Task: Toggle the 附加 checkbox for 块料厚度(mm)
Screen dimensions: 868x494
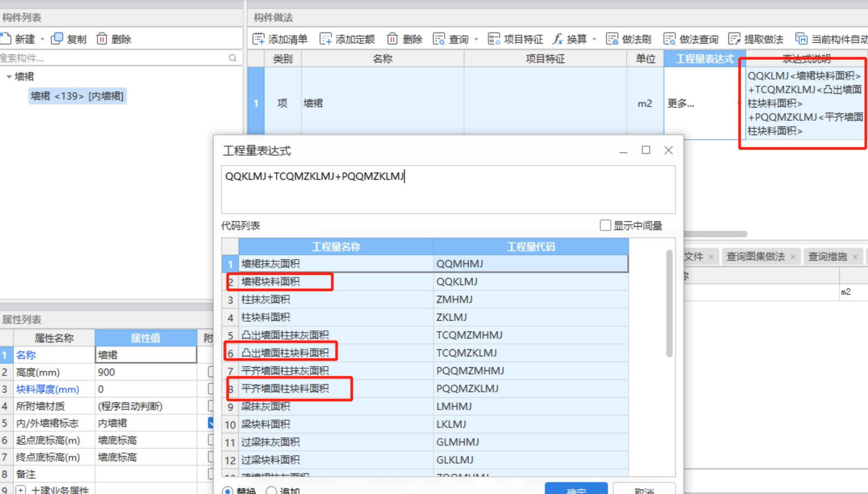Action: tap(211, 389)
